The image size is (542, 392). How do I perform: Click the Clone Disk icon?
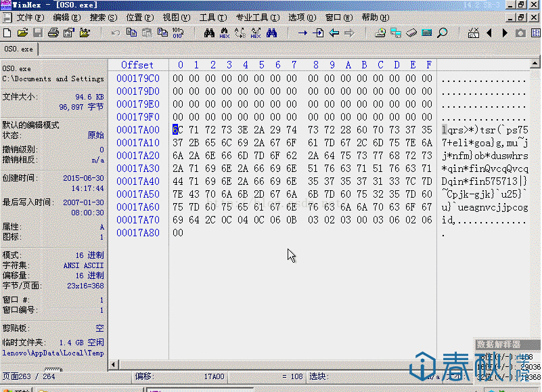click(396, 33)
